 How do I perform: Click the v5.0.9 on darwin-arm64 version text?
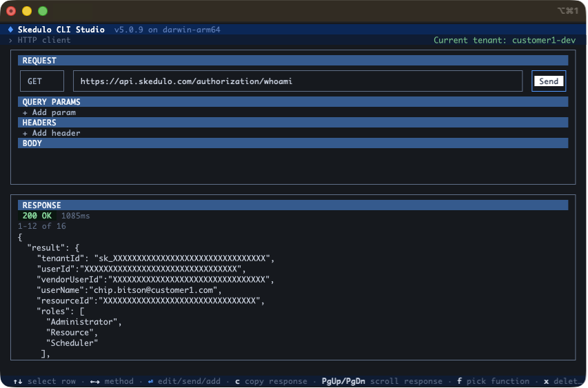(168, 30)
